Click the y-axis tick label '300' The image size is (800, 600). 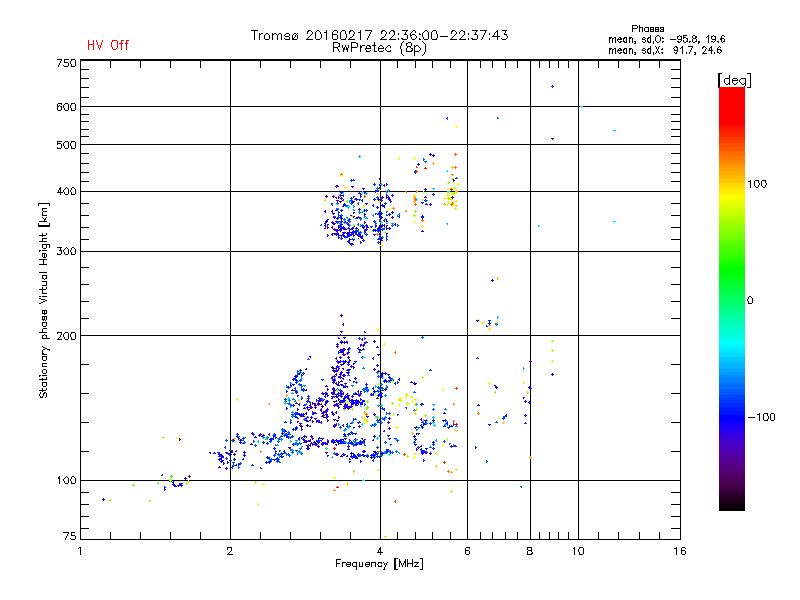[66, 252]
